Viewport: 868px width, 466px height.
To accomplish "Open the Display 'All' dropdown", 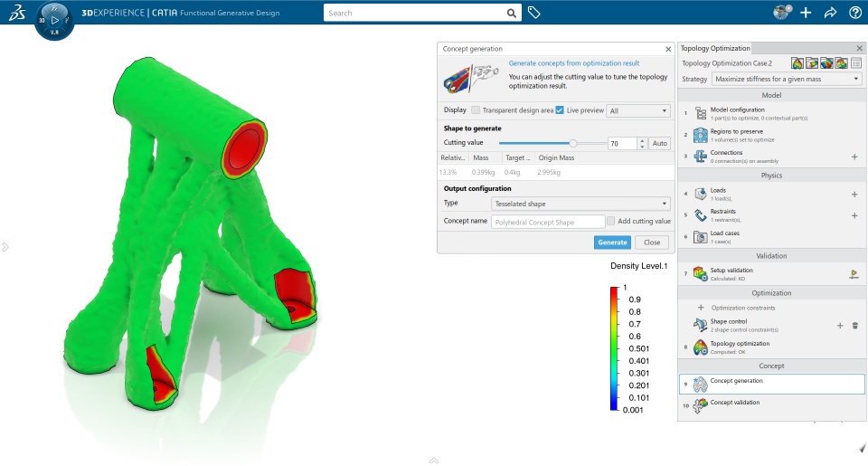I will (x=638, y=110).
